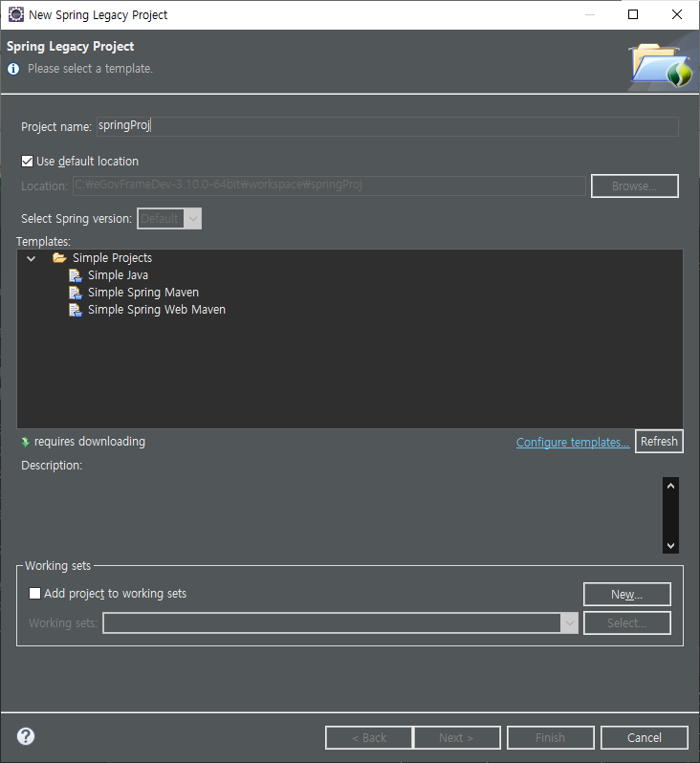
Task: Click the description scrollbar down arrow
Action: 670,546
